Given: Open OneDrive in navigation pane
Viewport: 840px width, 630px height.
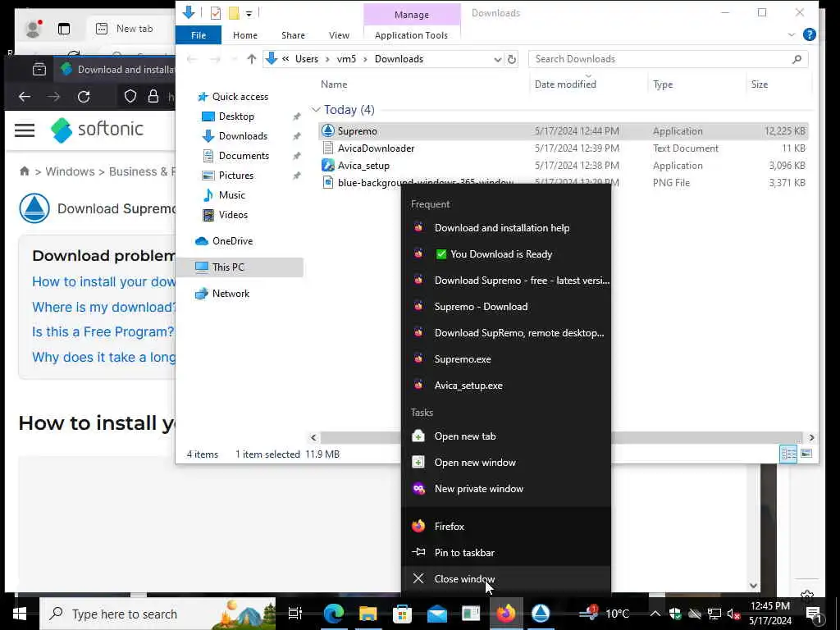Looking at the screenshot, I should (x=232, y=241).
